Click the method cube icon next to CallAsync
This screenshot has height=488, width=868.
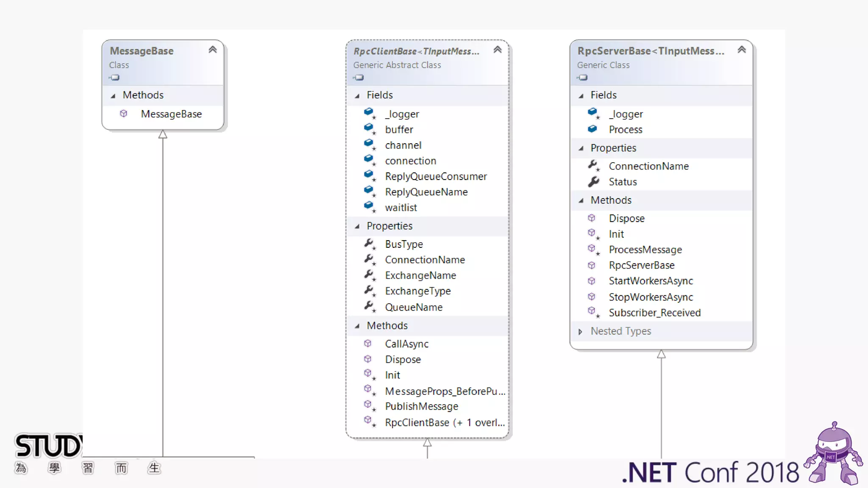(368, 343)
